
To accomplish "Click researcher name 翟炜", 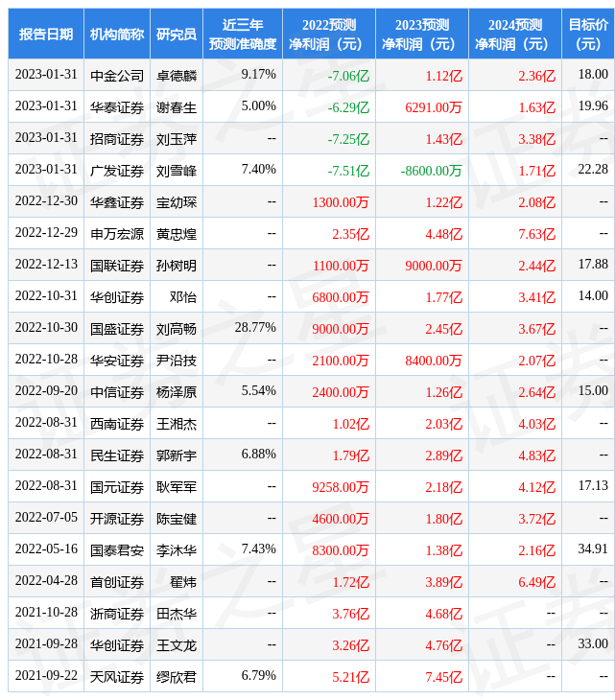I will 183,582.
